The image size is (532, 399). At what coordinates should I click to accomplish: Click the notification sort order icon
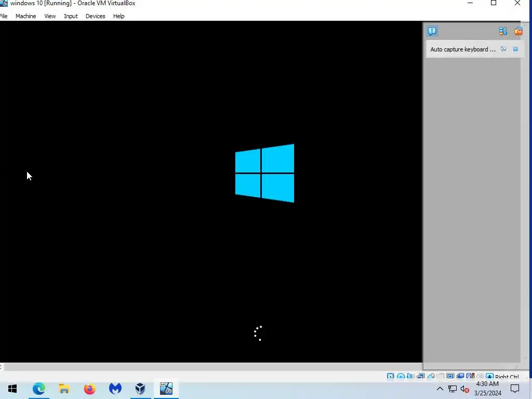pyautogui.click(x=503, y=31)
